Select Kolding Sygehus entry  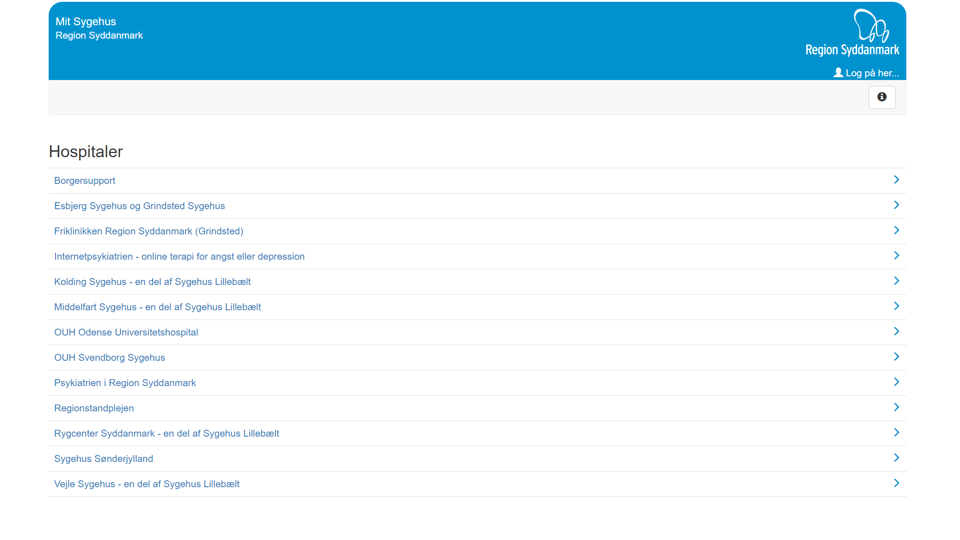[152, 282]
